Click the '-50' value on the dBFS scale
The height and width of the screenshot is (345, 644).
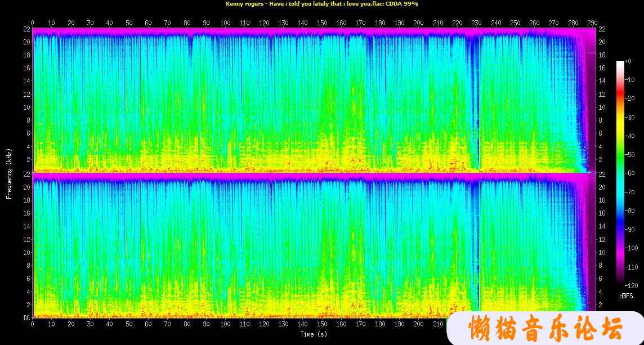tap(630, 154)
